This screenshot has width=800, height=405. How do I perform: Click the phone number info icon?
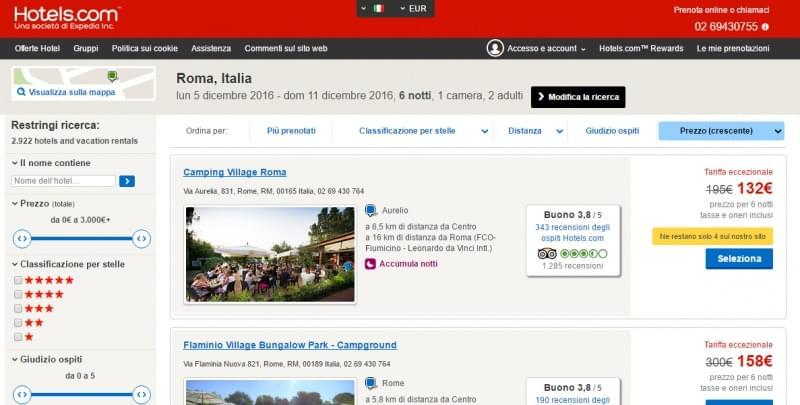point(765,27)
